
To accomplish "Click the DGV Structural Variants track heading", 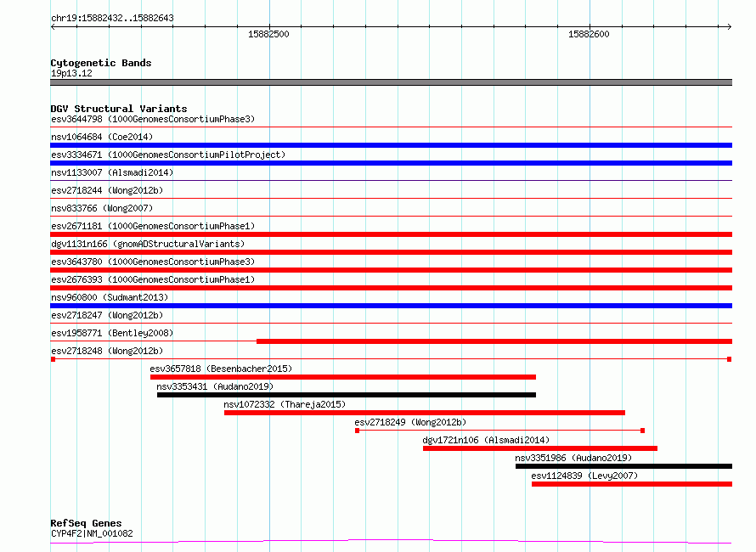I will tap(119, 109).
